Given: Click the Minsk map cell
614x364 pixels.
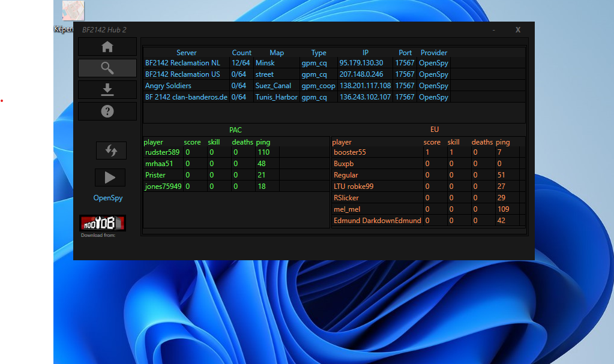Looking at the screenshot, I should [x=265, y=62].
